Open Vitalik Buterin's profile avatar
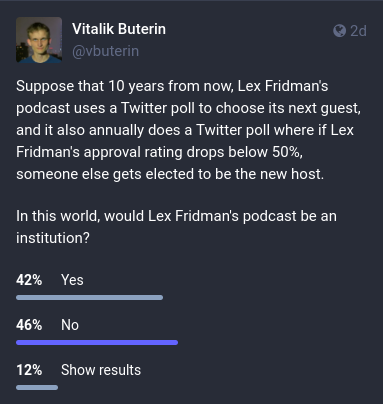 click(39, 40)
